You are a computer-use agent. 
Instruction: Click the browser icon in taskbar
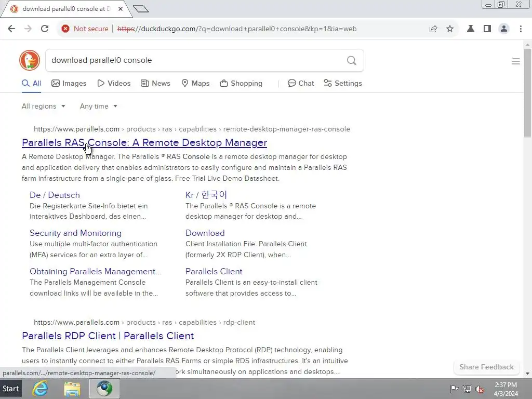click(104, 389)
